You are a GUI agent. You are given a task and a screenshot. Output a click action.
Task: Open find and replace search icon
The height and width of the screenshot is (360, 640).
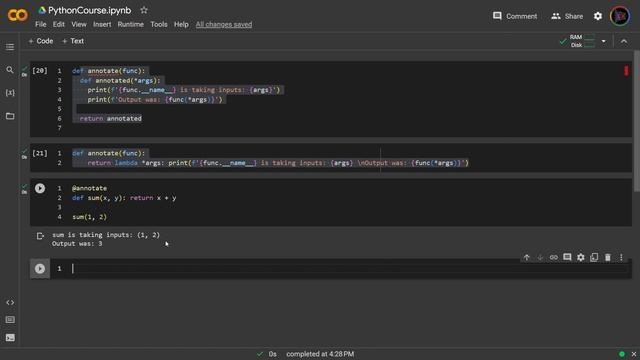(10, 70)
